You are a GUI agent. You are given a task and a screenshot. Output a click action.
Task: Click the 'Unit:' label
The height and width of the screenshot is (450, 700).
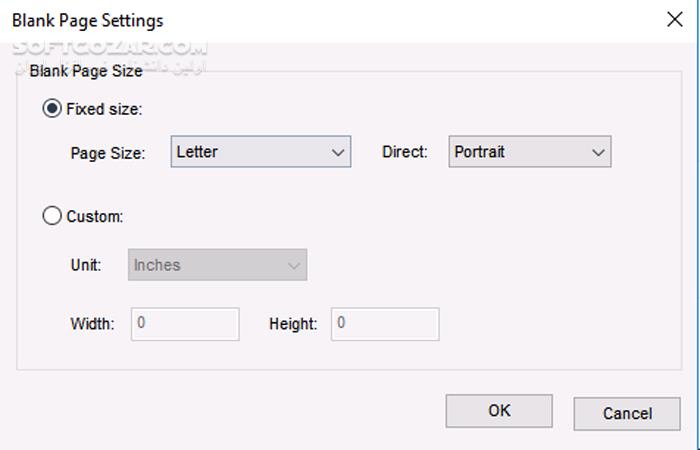pyautogui.click(x=86, y=265)
